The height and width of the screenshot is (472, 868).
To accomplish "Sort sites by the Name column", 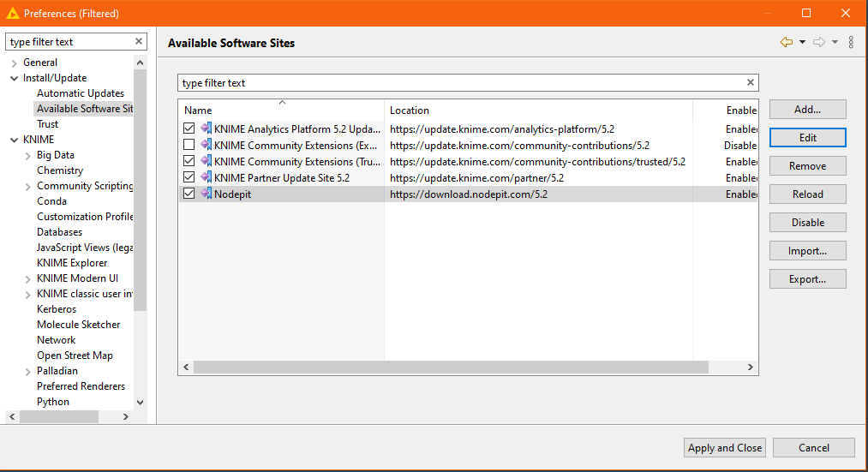I will tap(281, 111).
